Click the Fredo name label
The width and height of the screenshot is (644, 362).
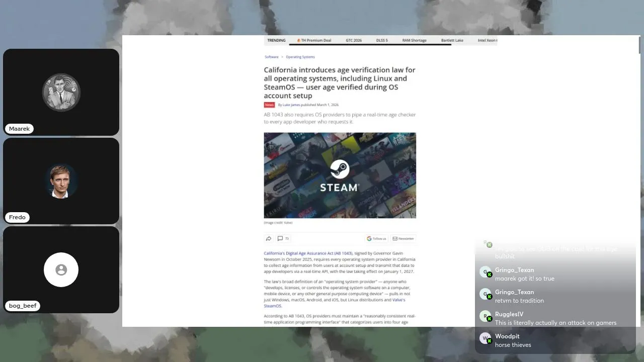(x=17, y=217)
